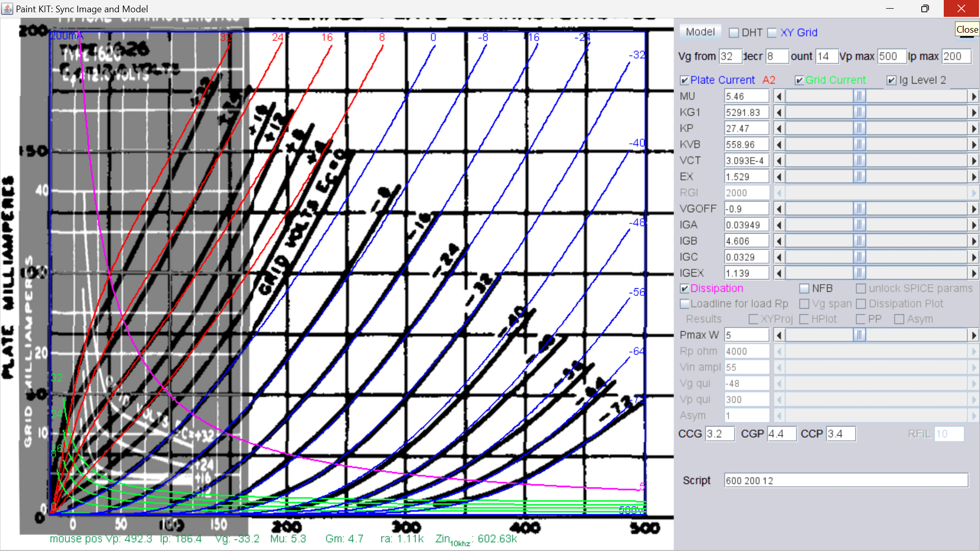Decrease KVB with left arrow

(779, 145)
